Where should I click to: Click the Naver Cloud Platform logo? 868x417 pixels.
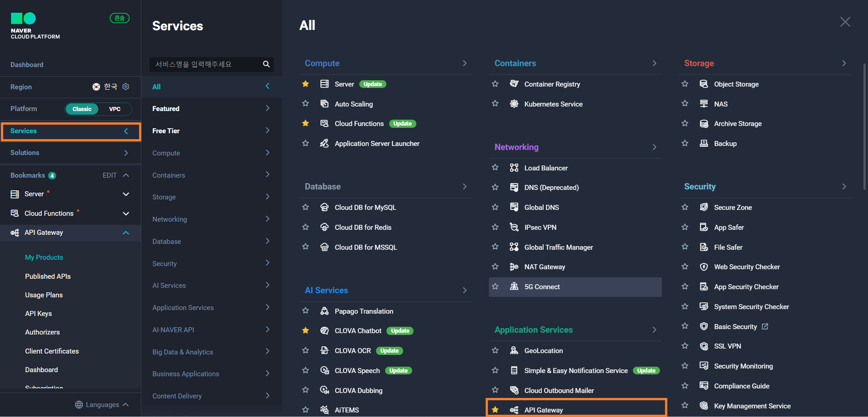[35, 26]
